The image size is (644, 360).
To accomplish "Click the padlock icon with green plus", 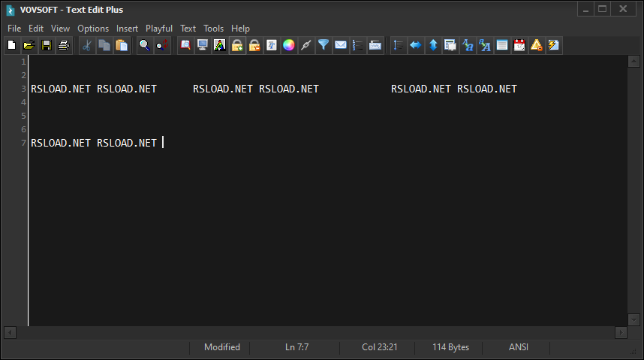I will [x=237, y=45].
